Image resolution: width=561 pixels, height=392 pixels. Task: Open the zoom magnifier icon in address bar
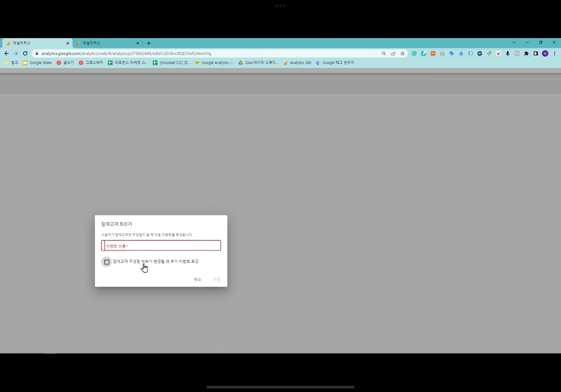384,53
